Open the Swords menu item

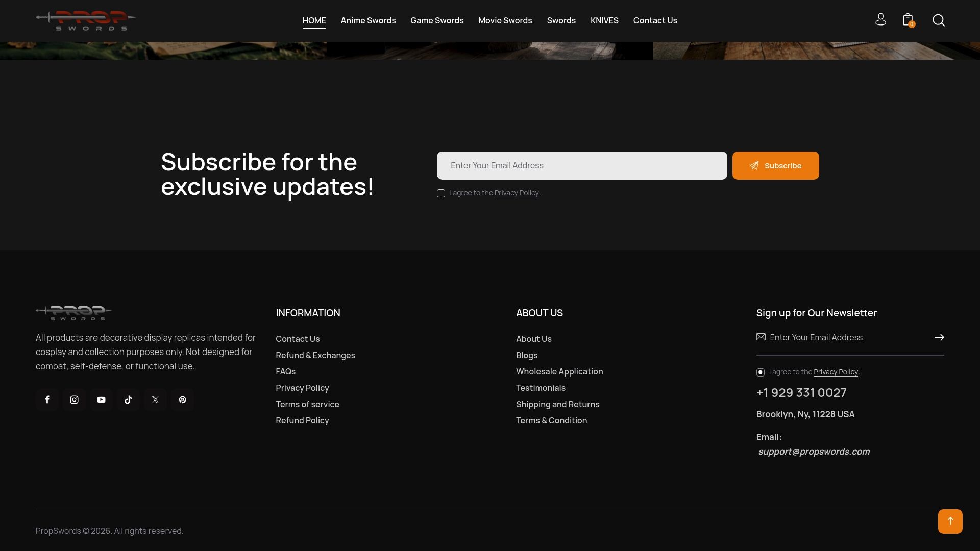[x=561, y=20]
